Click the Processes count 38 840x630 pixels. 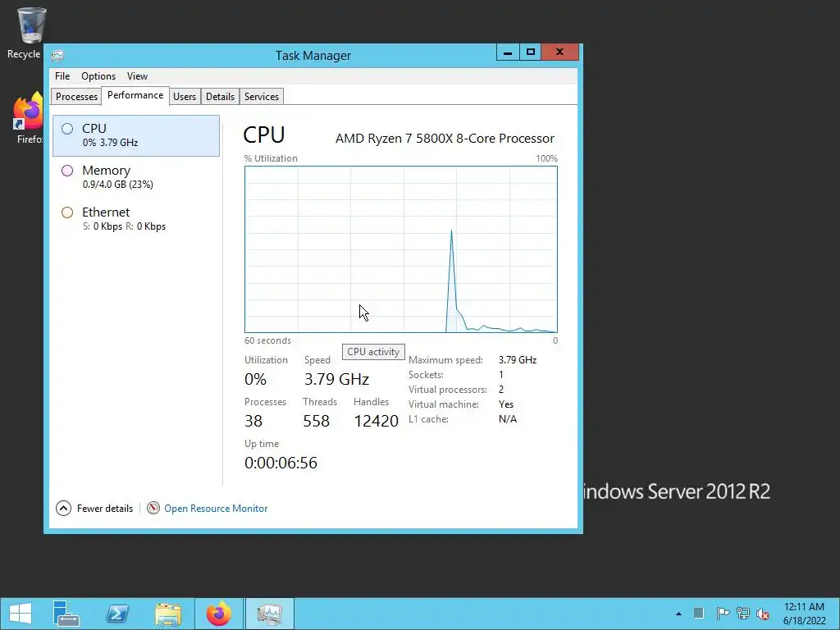(253, 421)
